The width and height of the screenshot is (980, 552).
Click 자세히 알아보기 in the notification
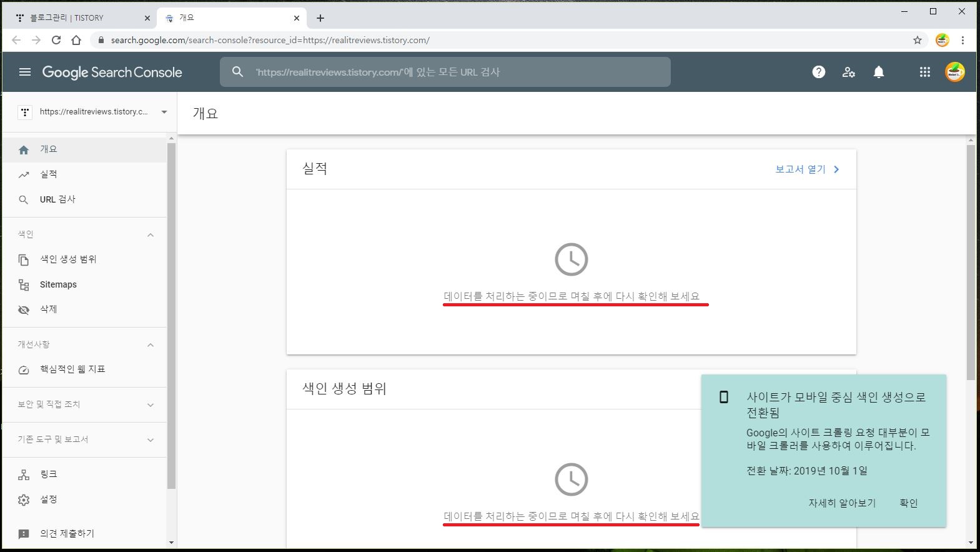coord(842,503)
